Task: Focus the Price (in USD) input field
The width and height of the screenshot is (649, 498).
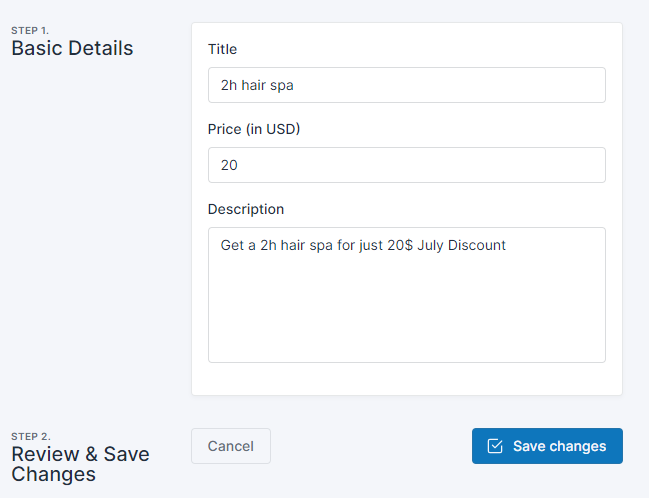Action: (x=407, y=165)
